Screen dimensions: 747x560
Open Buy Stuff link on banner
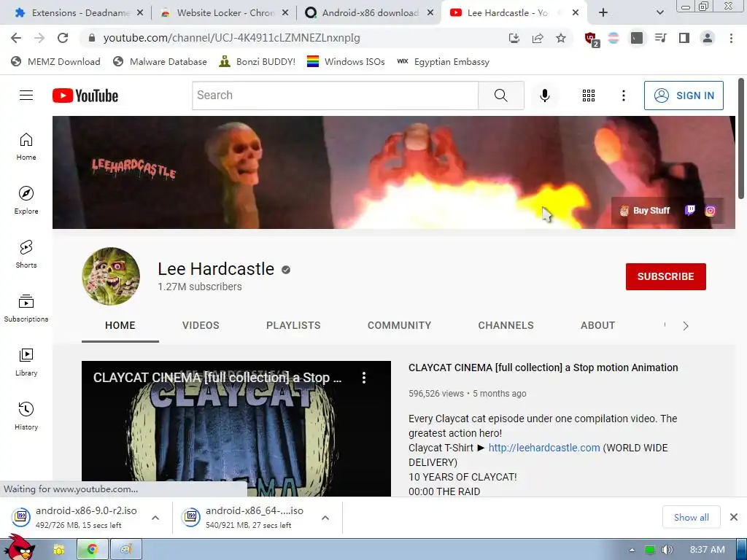(x=645, y=211)
